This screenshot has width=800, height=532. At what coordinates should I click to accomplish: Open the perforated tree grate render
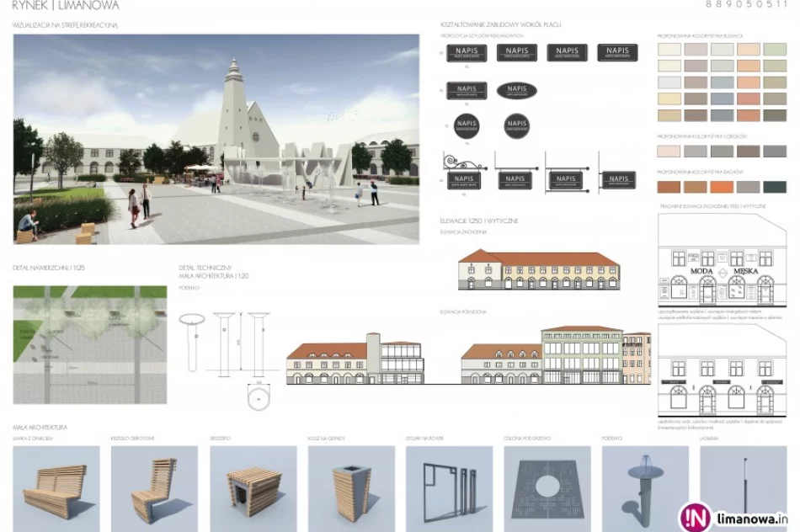547,488
